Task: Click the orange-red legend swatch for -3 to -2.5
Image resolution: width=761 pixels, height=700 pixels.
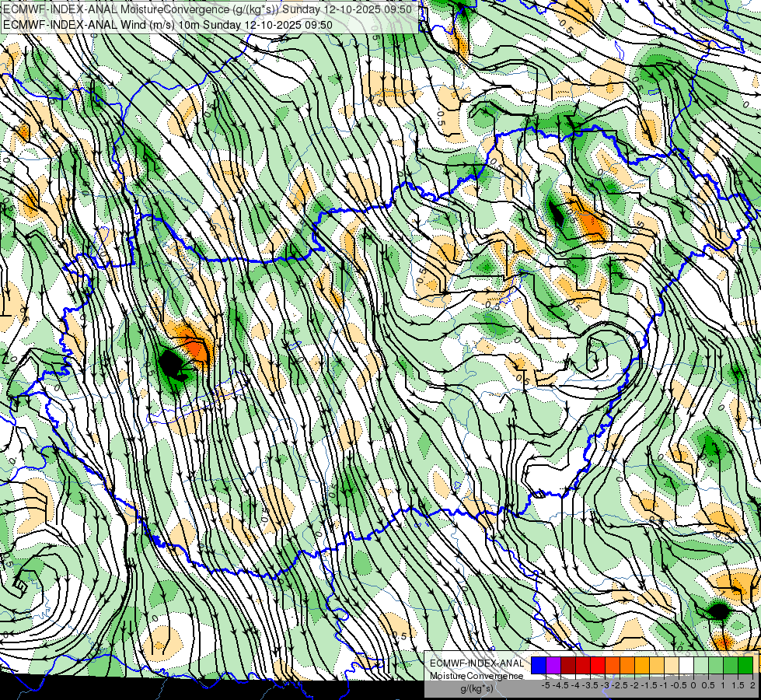Action: tap(613, 666)
